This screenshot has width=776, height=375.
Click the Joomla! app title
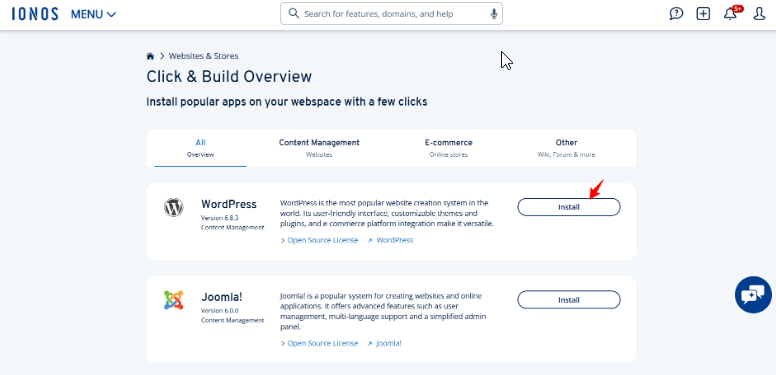(x=222, y=297)
